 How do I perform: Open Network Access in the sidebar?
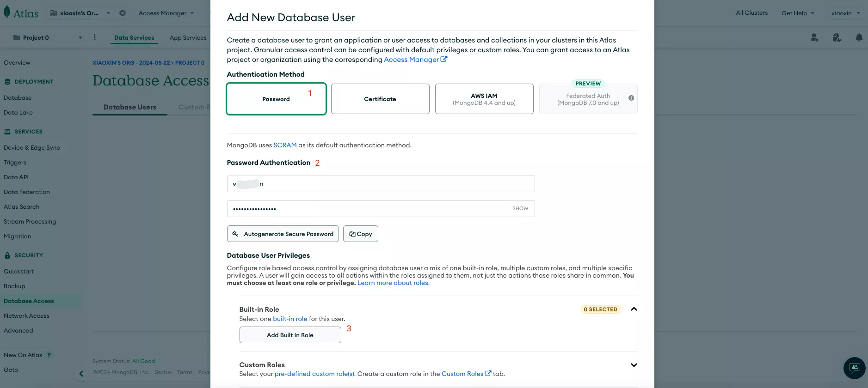(x=26, y=316)
